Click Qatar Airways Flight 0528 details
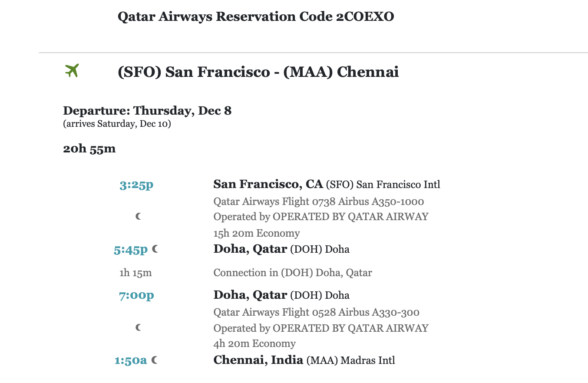Viewport: 588px width, 383px height. coord(316,312)
